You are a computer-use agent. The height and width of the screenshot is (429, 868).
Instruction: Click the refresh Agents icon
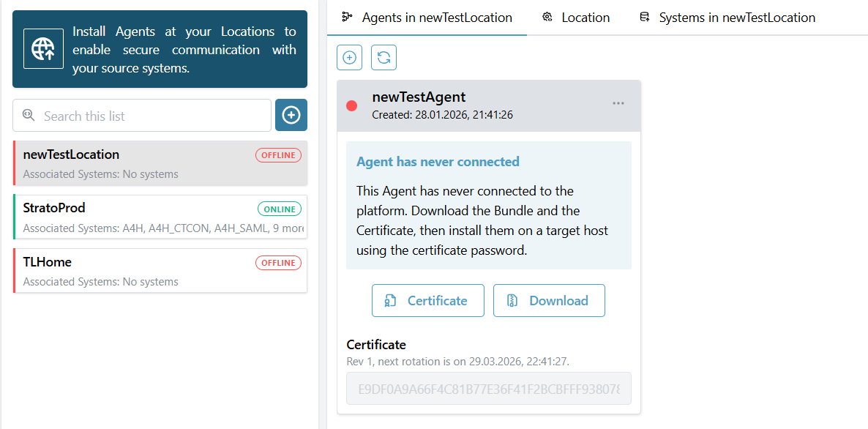384,57
